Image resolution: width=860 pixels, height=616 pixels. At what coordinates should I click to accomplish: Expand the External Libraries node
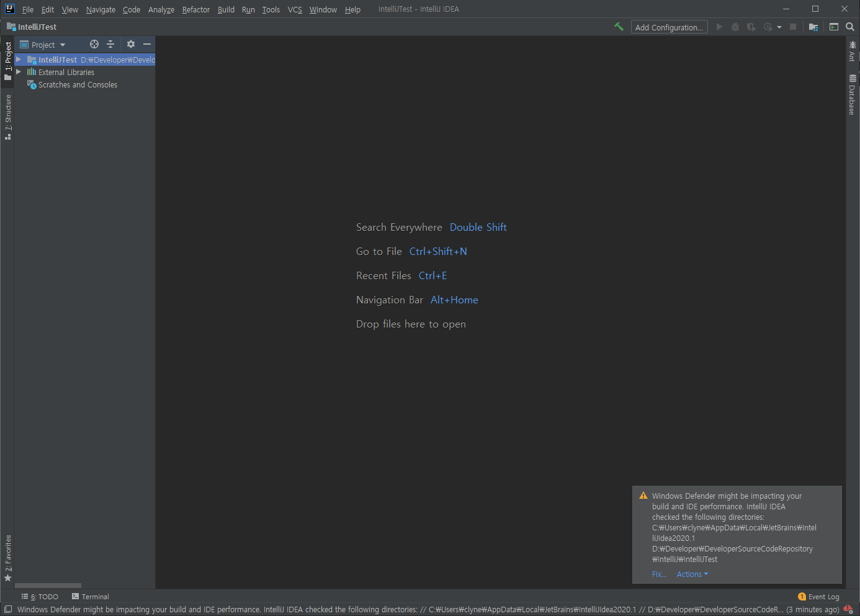19,72
